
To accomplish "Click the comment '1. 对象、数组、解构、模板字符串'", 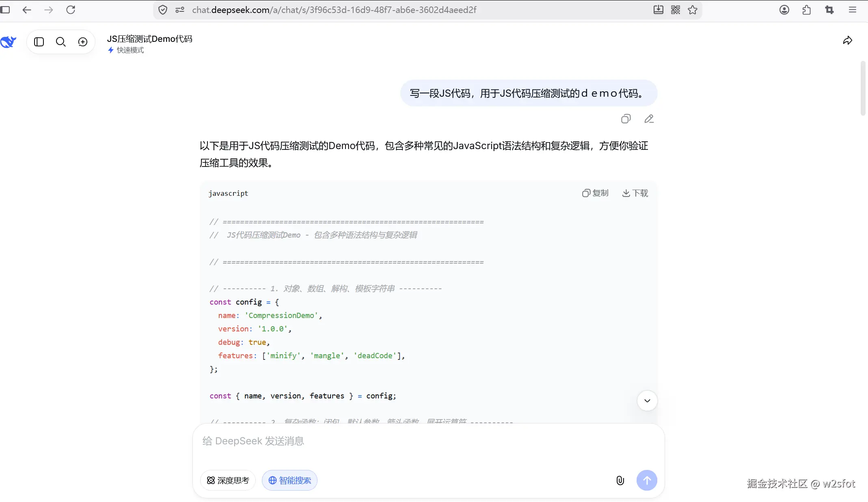I will coord(326,289).
